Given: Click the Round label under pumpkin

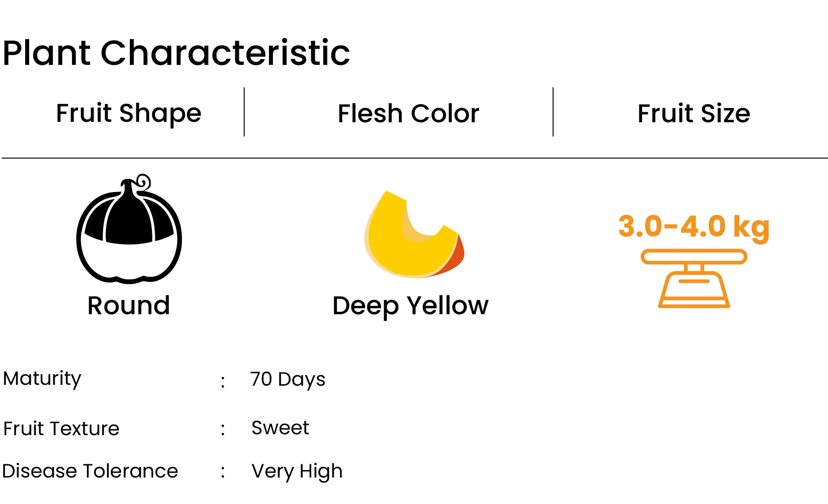Looking at the screenshot, I should click(x=129, y=305).
